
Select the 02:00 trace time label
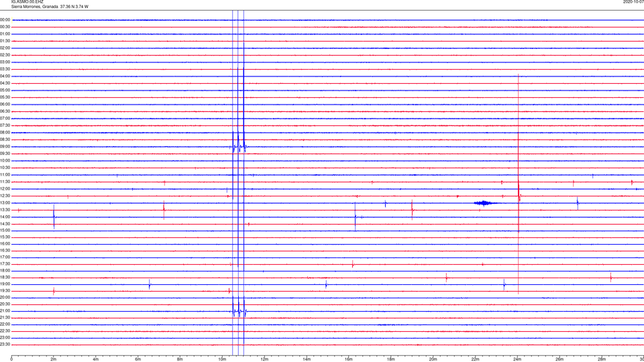[5, 48]
